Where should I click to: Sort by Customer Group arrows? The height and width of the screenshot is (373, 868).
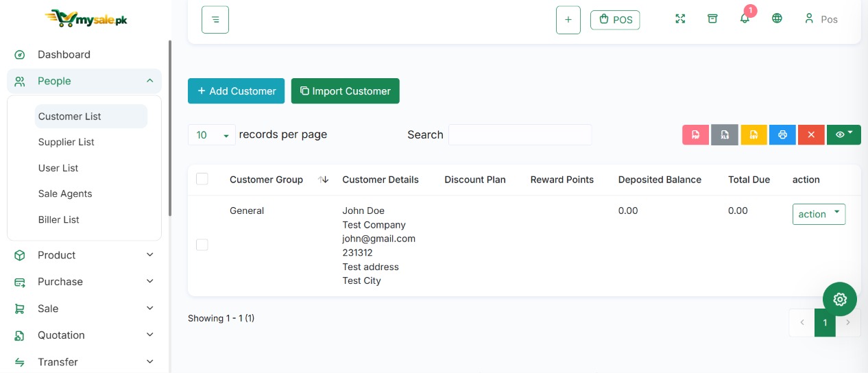click(x=324, y=180)
